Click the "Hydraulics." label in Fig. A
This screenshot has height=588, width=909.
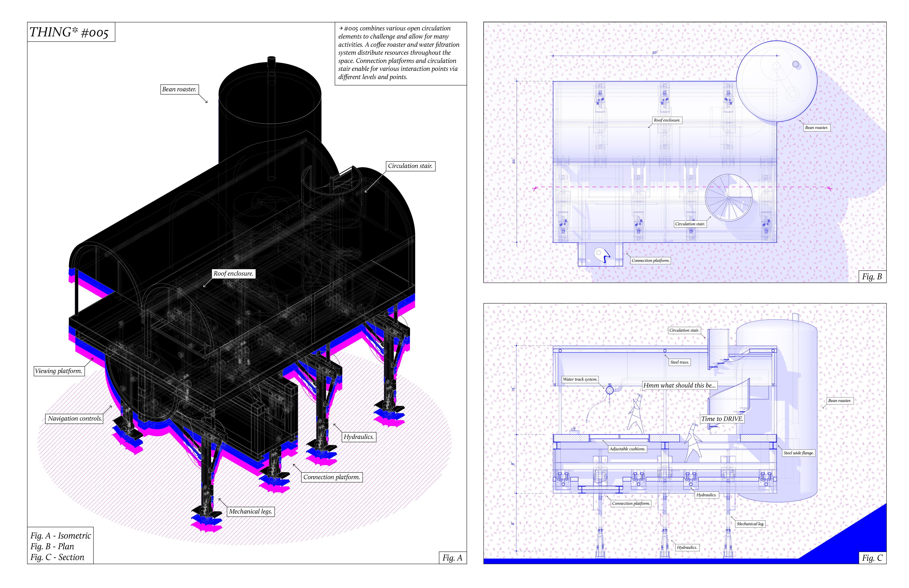pyautogui.click(x=359, y=437)
